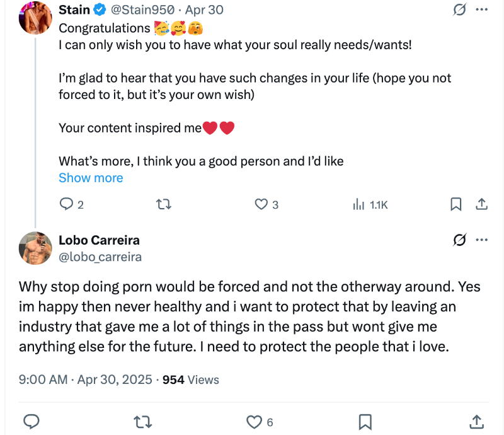Bookmark Stain's tweet
504x435 pixels.
point(456,204)
